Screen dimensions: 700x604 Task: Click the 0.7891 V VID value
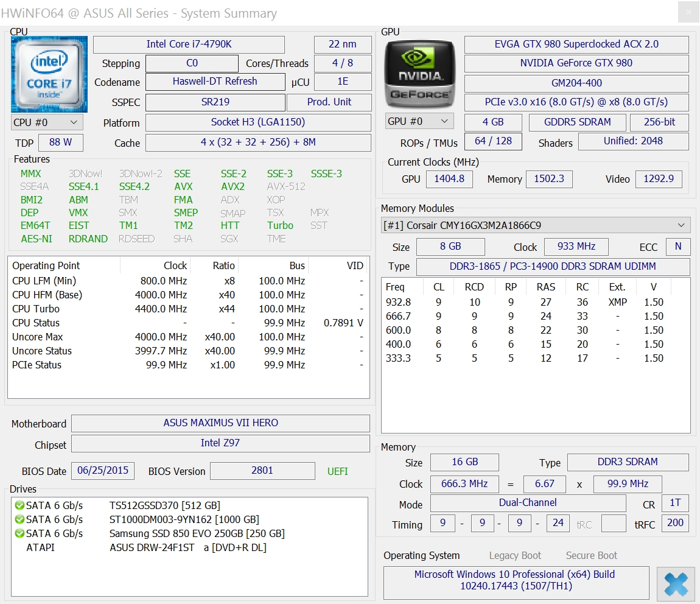click(x=343, y=323)
